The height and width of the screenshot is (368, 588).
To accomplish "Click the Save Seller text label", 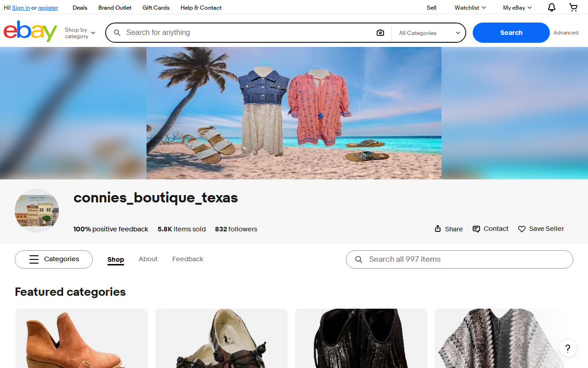I will (547, 229).
